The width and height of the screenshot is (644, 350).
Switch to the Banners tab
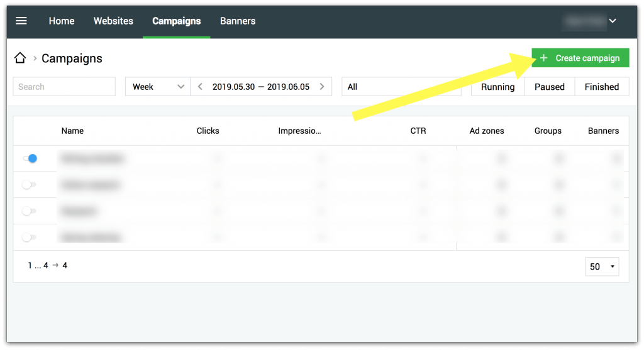point(238,21)
